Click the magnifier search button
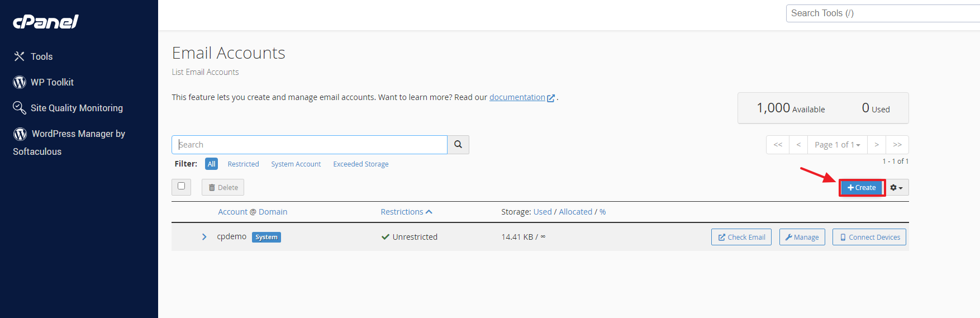 click(x=458, y=145)
